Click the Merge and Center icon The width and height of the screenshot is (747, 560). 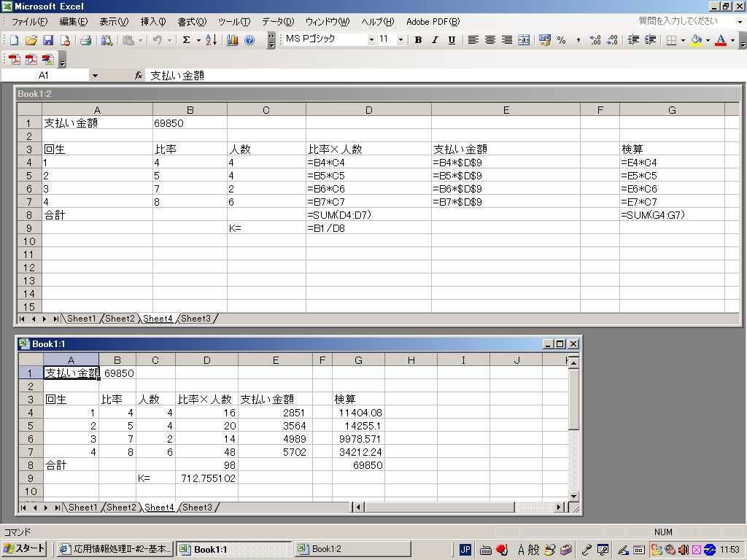[524, 40]
